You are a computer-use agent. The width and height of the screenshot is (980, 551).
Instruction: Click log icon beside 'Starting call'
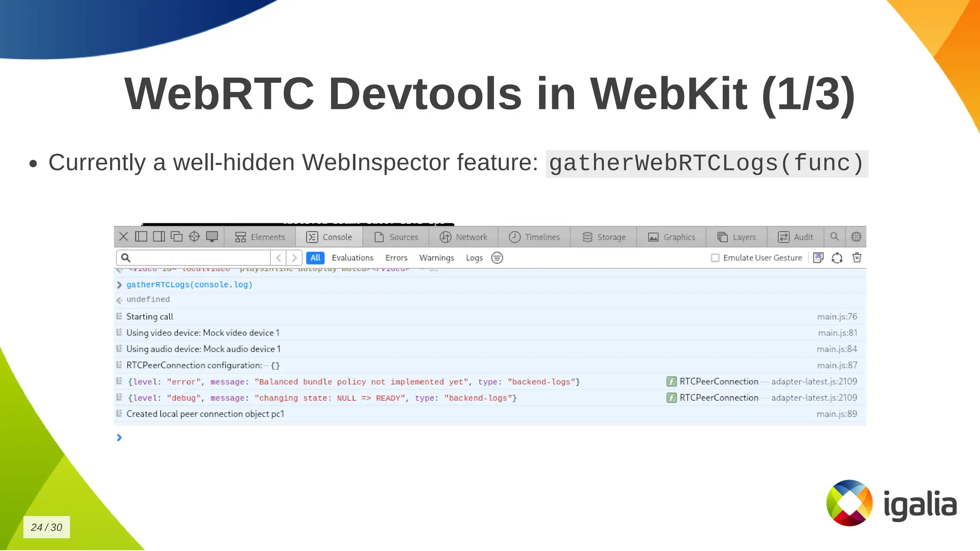(119, 316)
